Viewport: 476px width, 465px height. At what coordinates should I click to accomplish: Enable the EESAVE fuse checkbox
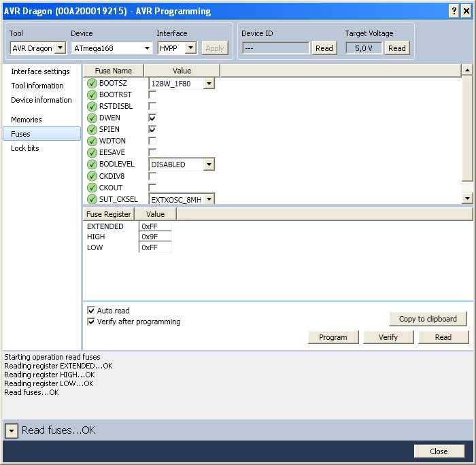pos(152,152)
